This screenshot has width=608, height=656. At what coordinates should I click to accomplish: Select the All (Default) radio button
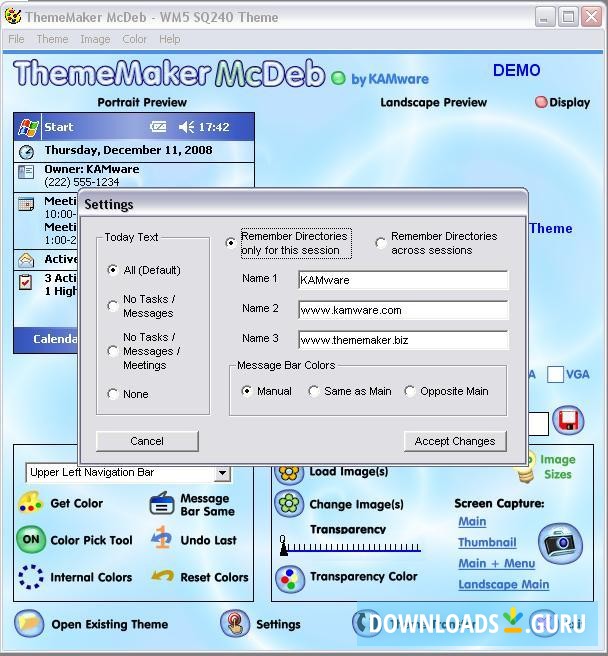[x=112, y=270]
